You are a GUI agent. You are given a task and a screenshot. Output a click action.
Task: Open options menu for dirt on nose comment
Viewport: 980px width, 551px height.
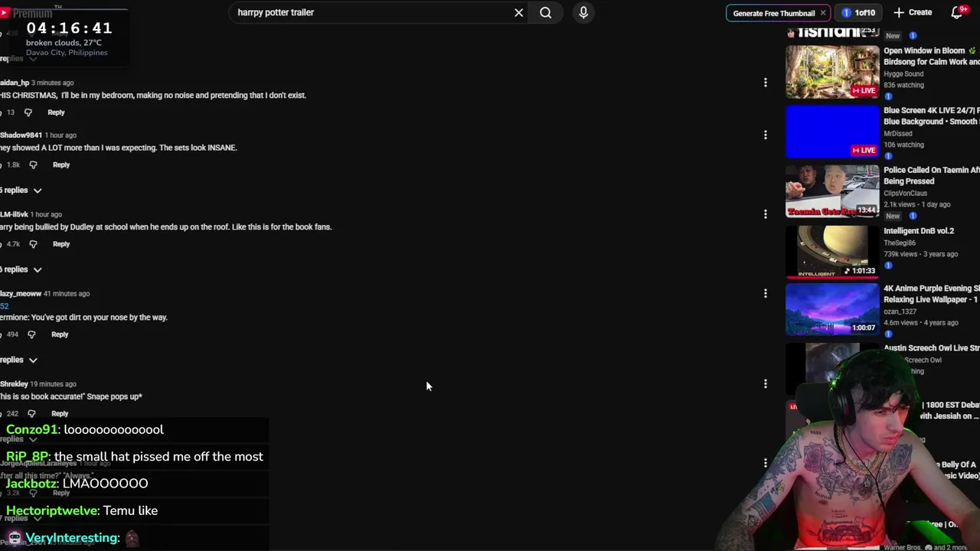click(765, 293)
